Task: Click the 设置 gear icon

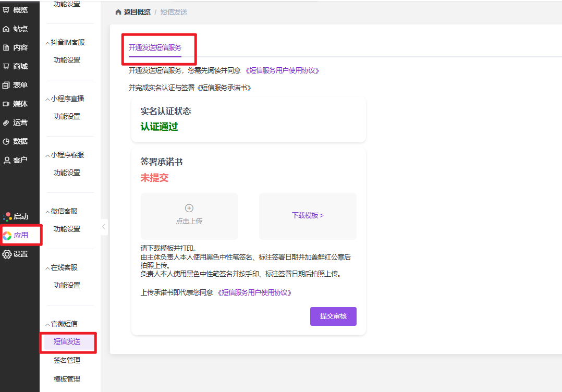Action: 7,254
